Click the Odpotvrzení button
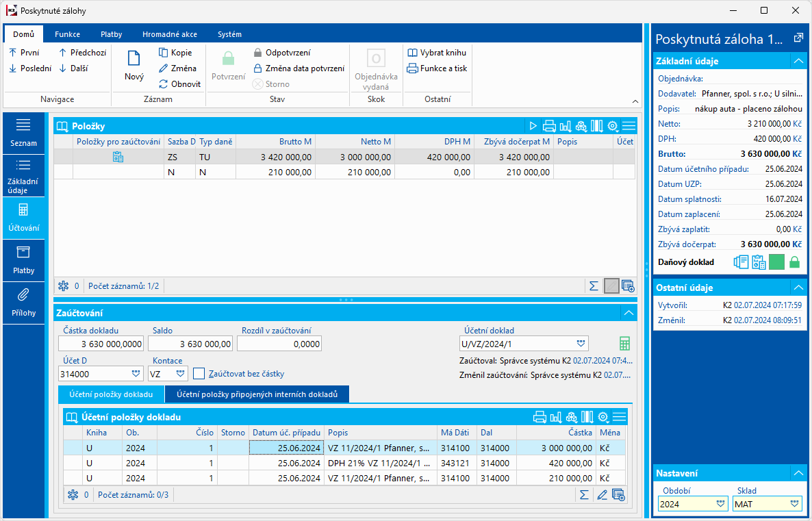This screenshot has width=812, height=521. click(x=281, y=53)
